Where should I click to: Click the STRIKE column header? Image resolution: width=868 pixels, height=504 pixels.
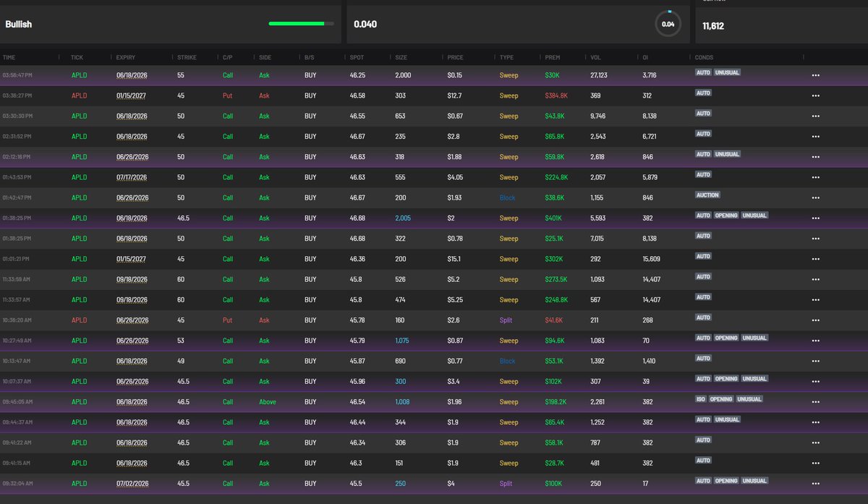[186, 57]
